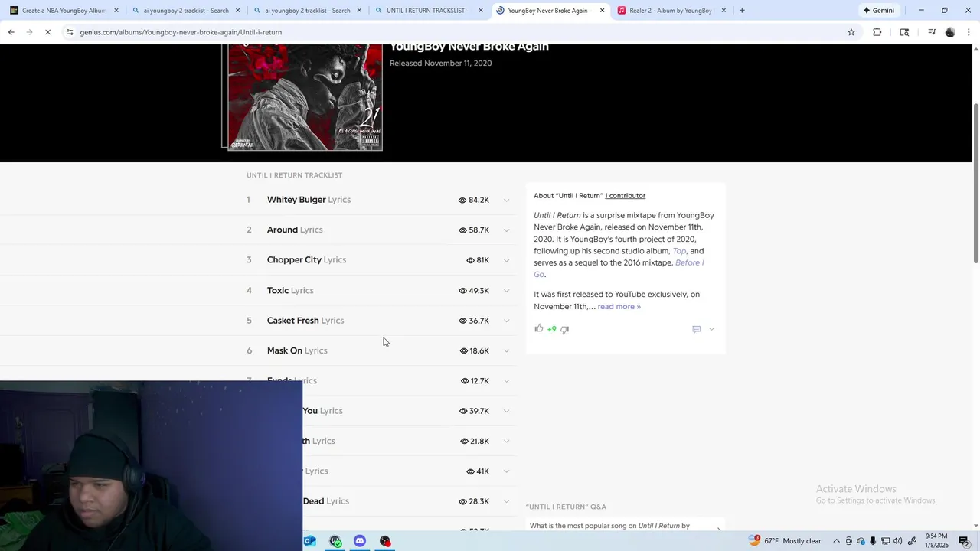Go back with the browser back arrow
The image size is (980, 551).
pos(11,32)
